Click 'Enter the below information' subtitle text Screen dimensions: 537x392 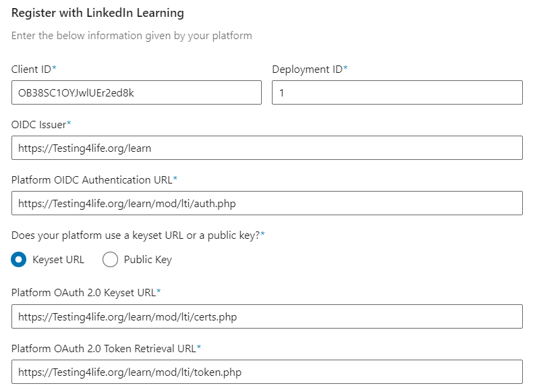click(x=132, y=36)
